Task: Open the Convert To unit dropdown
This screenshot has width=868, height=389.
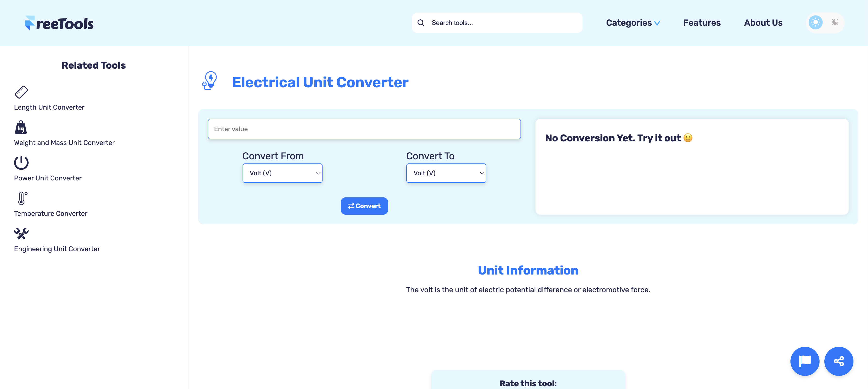Action: click(x=446, y=173)
